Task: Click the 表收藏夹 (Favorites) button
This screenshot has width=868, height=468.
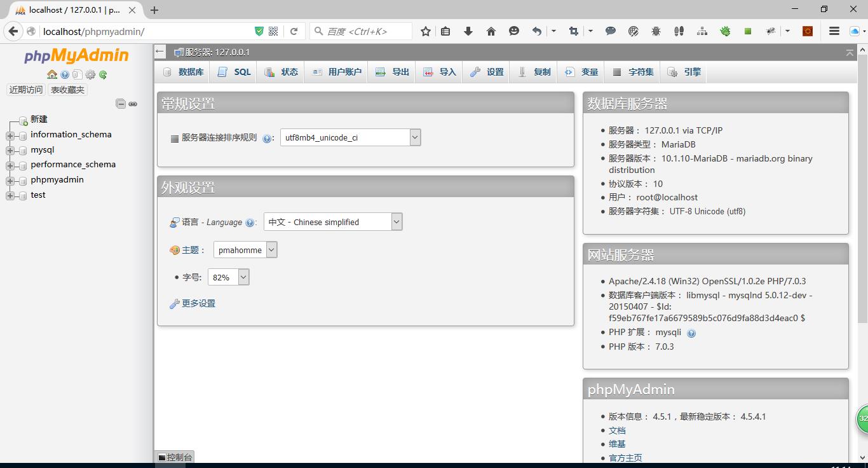Action: 67,90
